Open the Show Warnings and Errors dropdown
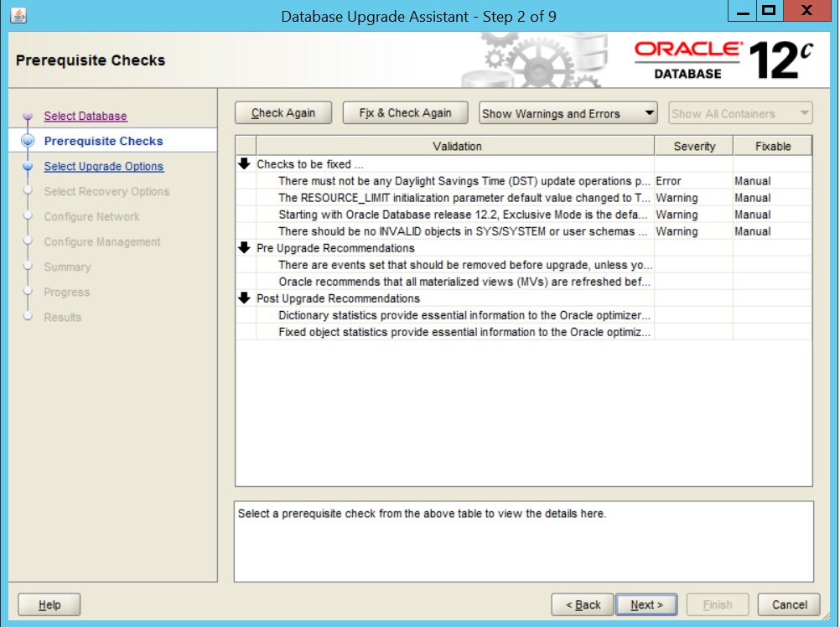The height and width of the screenshot is (627, 840). tap(568, 113)
